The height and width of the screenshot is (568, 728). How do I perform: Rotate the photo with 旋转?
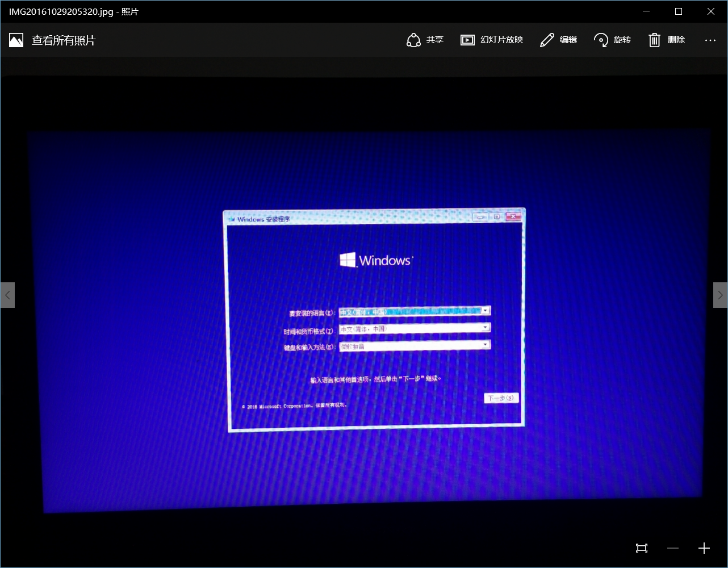[x=612, y=40]
